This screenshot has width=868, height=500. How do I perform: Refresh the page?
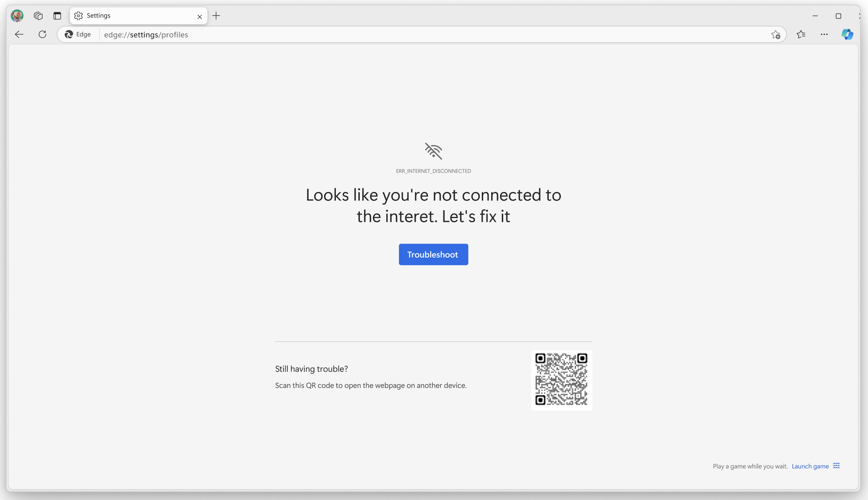point(42,35)
